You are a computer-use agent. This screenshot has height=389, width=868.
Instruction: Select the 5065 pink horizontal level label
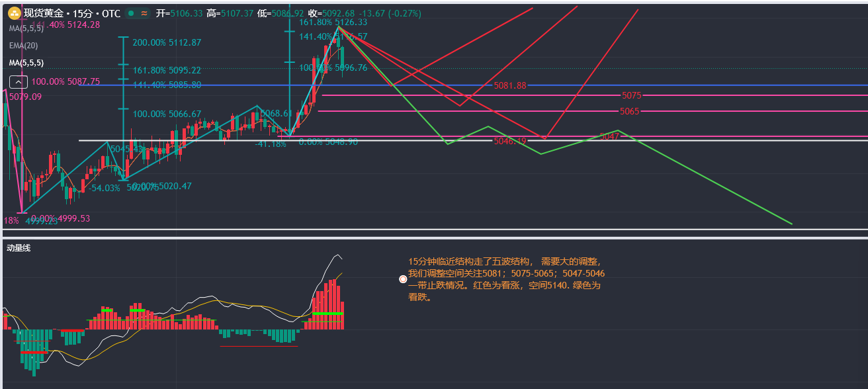[x=629, y=111]
